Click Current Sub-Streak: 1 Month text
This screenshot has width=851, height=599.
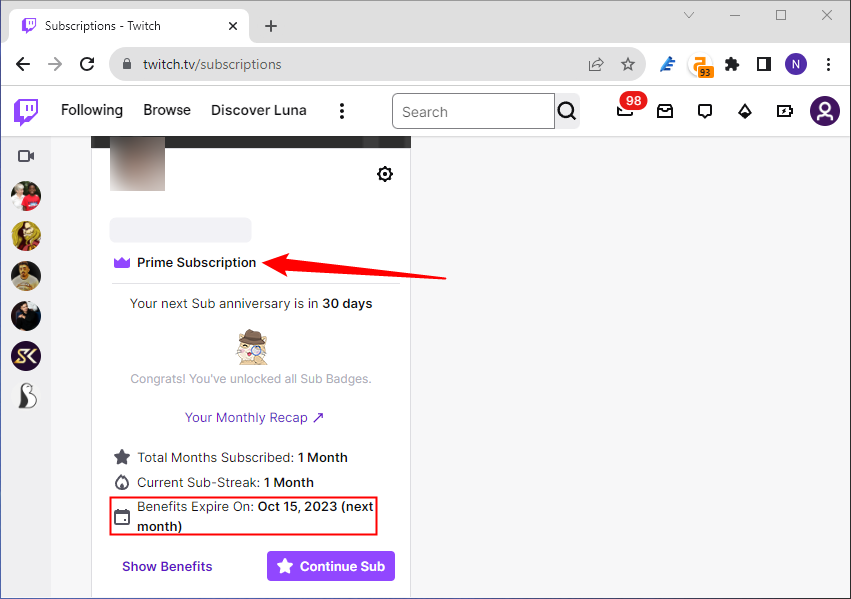[x=225, y=482]
